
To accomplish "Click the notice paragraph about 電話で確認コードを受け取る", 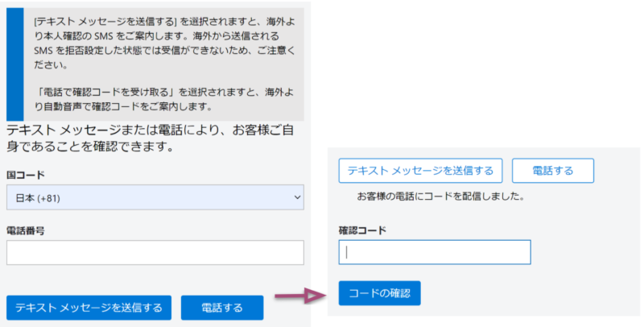I will click(x=159, y=98).
